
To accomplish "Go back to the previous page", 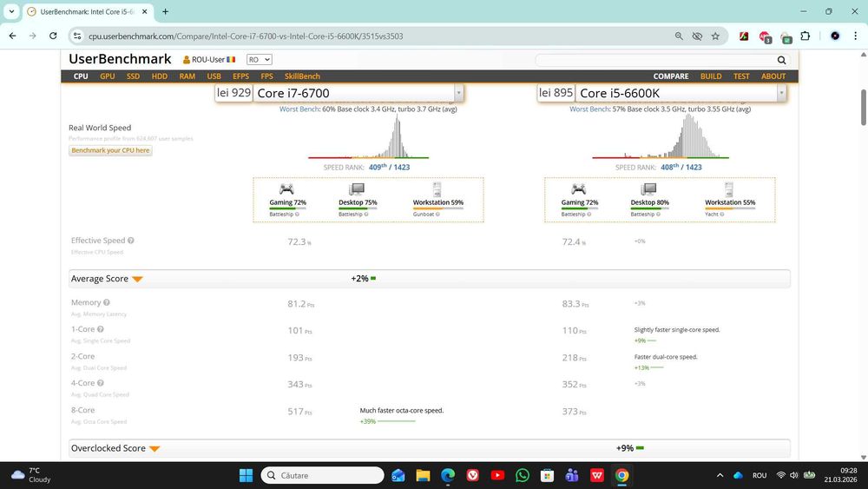I will tap(12, 36).
